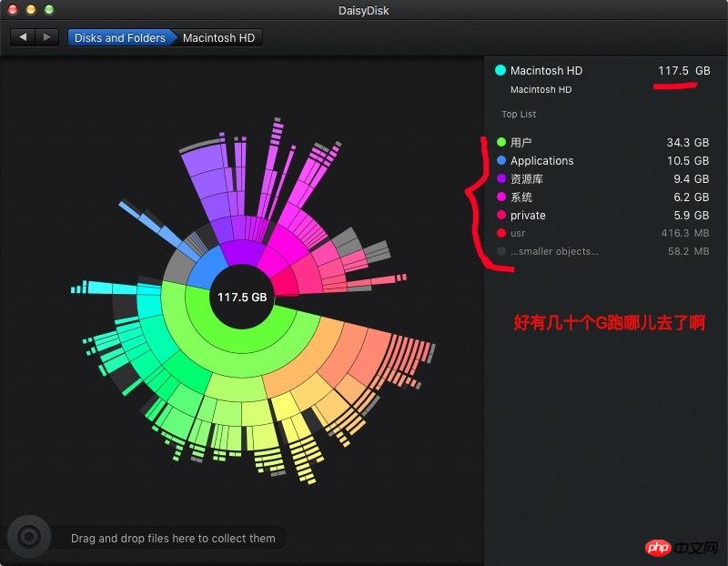This screenshot has width=728, height=566.
Task: Click the blue dot next to Applications
Action: [501, 160]
